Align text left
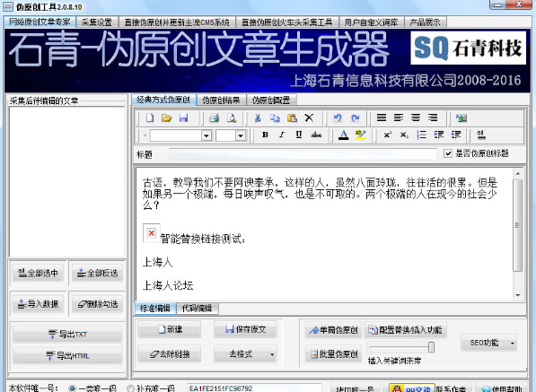Image resolution: width=536 pixels, height=392 pixels. click(x=399, y=118)
